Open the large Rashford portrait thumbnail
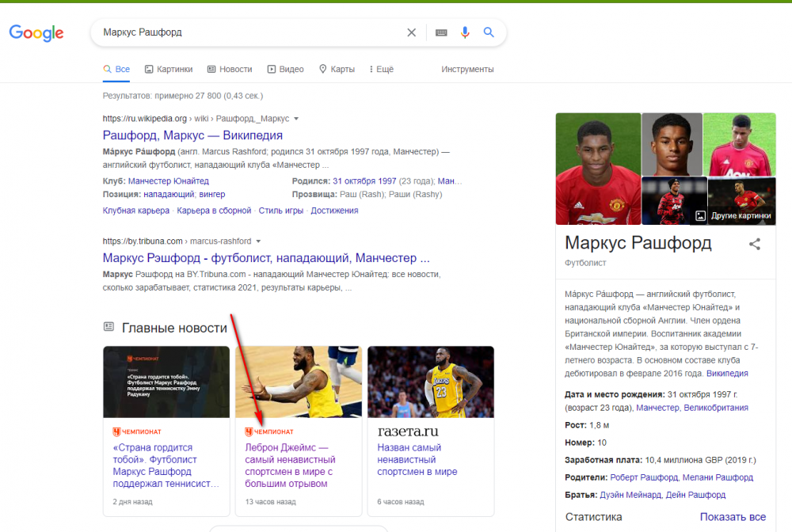This screenshot has width=792, height=532. click(598, 169)
